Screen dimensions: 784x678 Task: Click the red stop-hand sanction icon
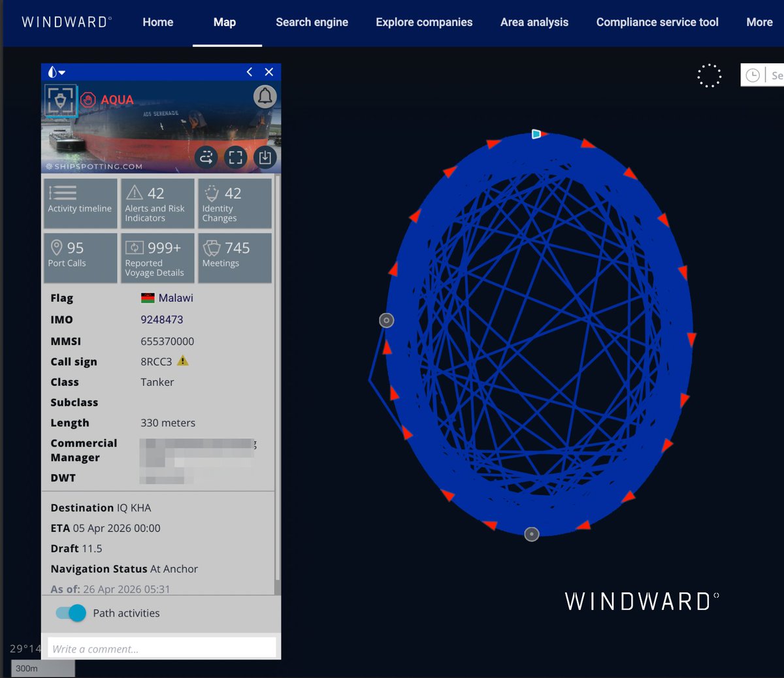[89, 100]
